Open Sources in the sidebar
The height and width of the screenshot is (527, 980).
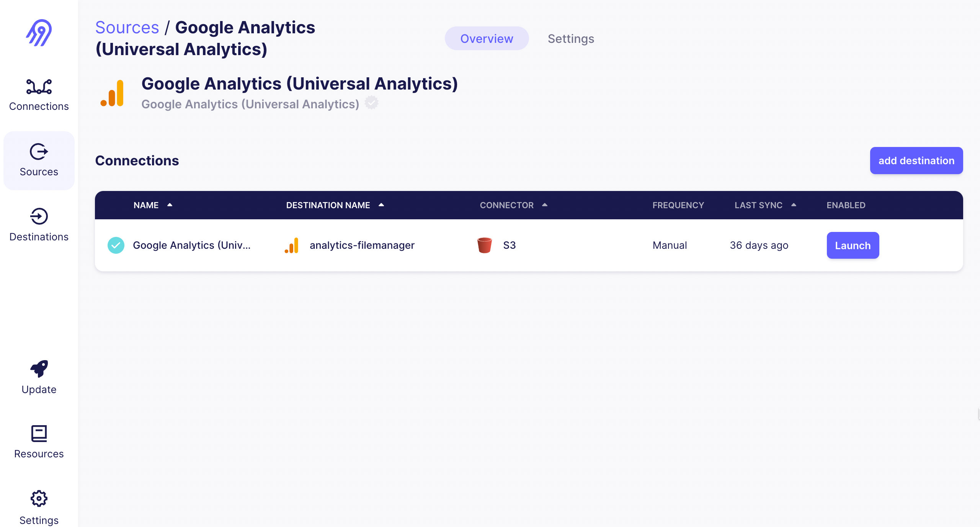(x=39, y=161)
